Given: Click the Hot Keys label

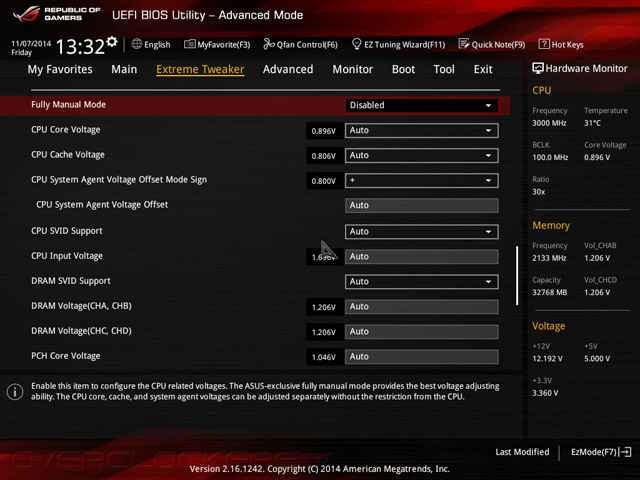Looking at the screenshot, I should [x=567, y=44].
